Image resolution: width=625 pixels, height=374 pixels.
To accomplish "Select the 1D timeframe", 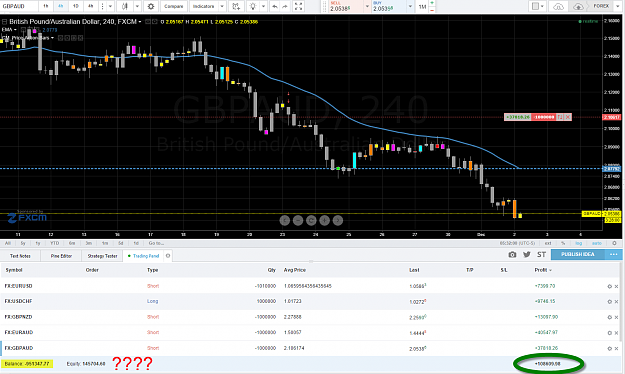I will point(76,6).
